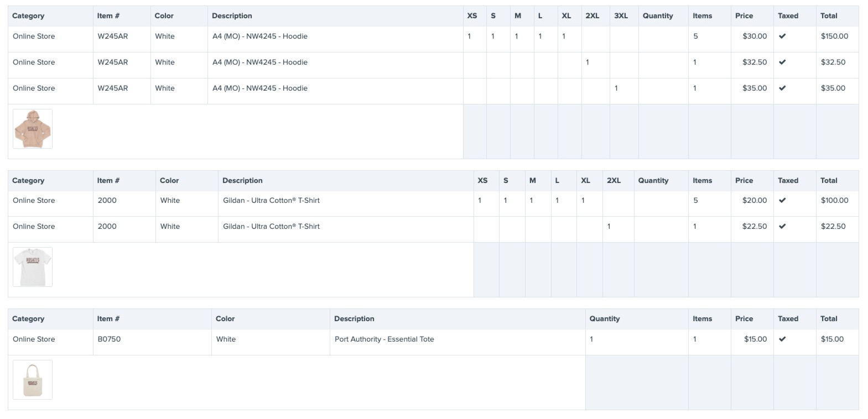
Task: Toggle Taxed checkmark on Essential Tote row
Action: pyautogui.click(x=782, y=339)
